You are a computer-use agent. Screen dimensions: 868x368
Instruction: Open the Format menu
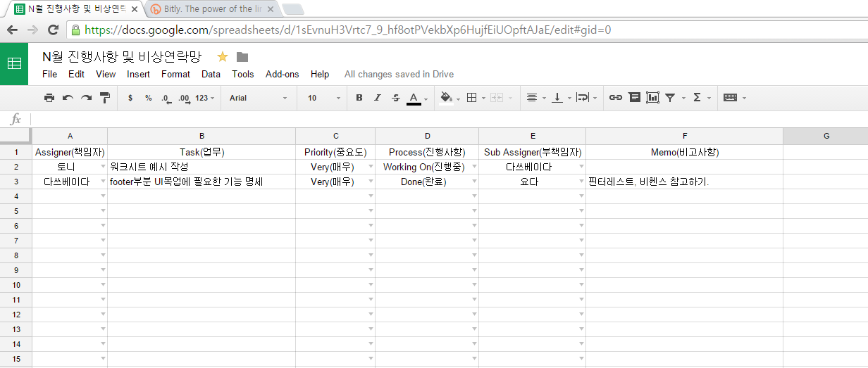pyautogui.click(x=175, y=74)
